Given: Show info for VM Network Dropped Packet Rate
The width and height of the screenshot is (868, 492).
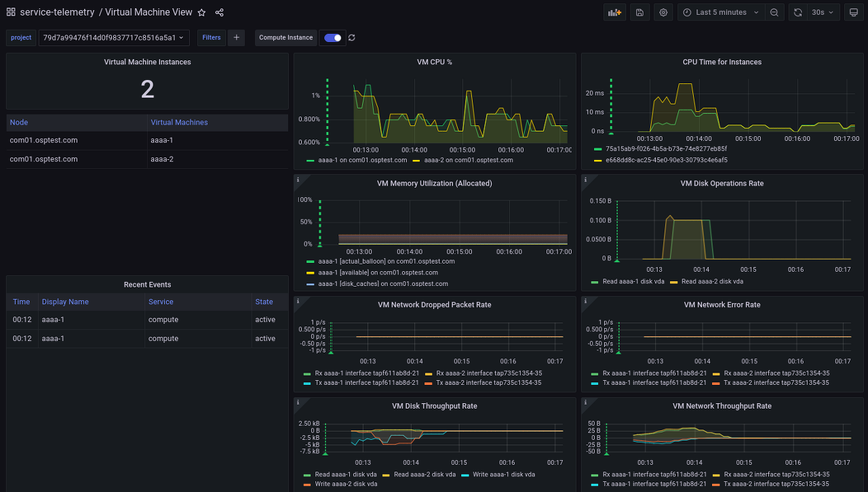Looking at the screenshot, I should click(298, 301).
